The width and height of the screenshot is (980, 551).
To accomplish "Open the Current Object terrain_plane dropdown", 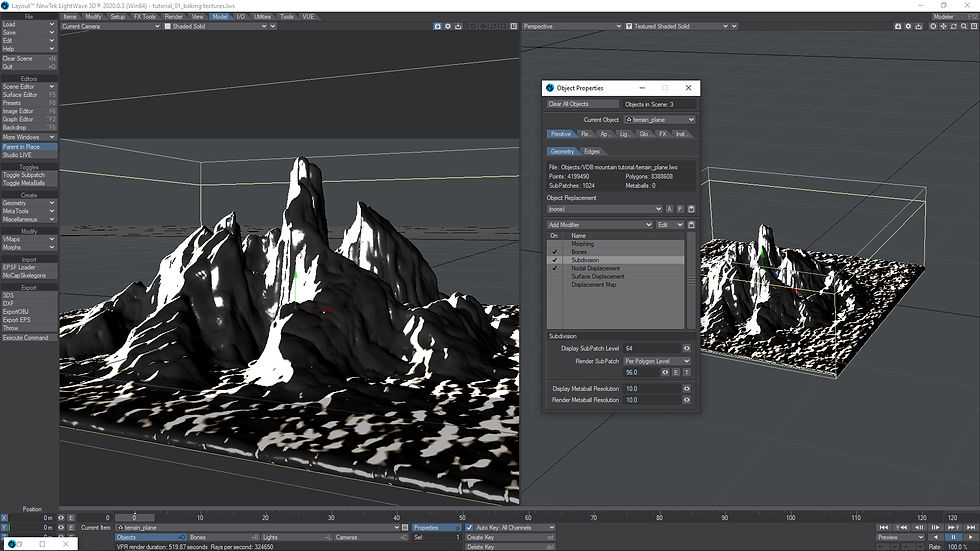I will coord(658,120).
